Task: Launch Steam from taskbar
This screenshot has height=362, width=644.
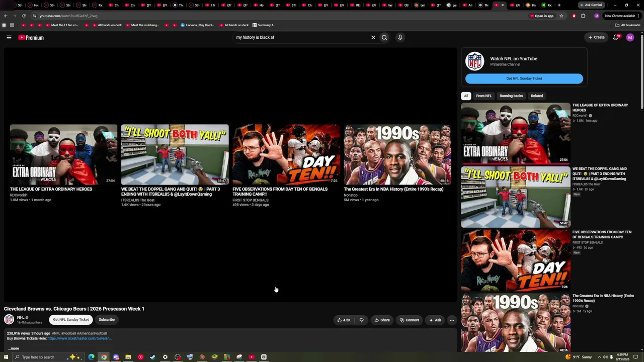Action: coord(152,357)
